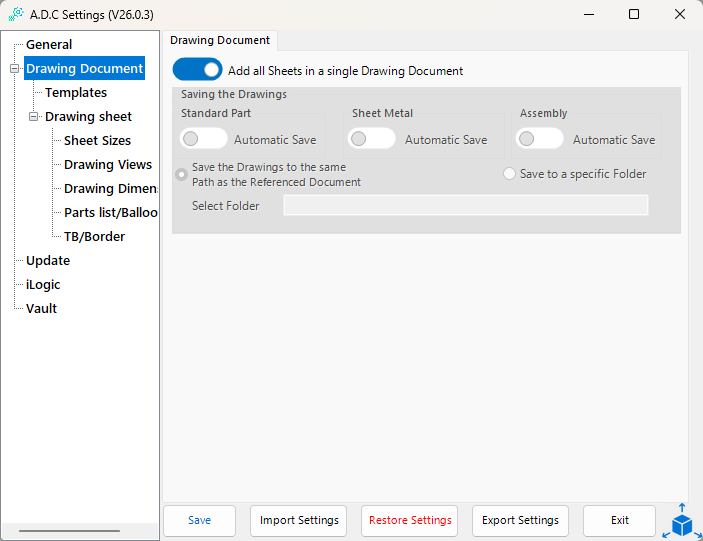Enable Automatic Save for Standard Part
The image size is (703, 541).
[x=203, y=138]
